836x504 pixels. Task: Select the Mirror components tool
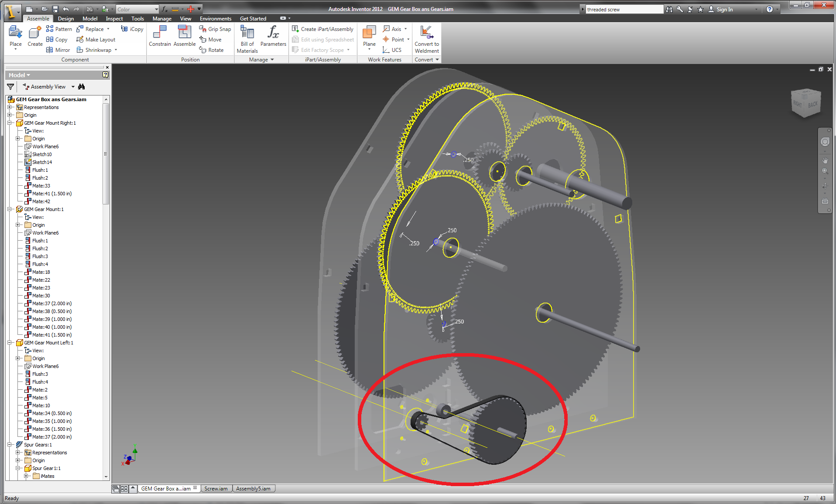[58, 50]
